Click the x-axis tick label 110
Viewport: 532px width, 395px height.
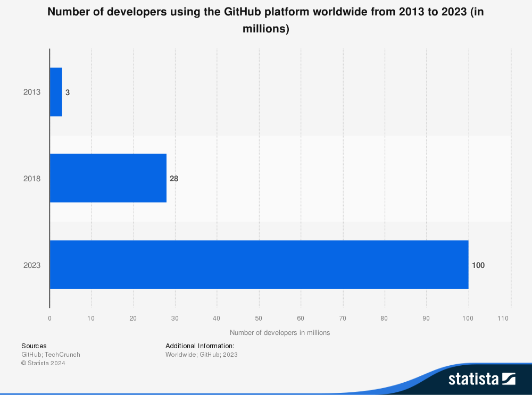(503, 318)
